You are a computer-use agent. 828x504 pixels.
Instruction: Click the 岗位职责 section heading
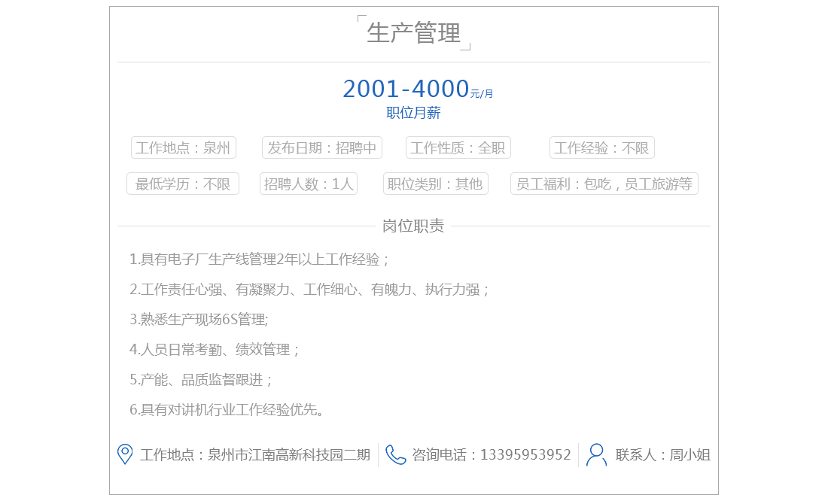tap(413, 226)
